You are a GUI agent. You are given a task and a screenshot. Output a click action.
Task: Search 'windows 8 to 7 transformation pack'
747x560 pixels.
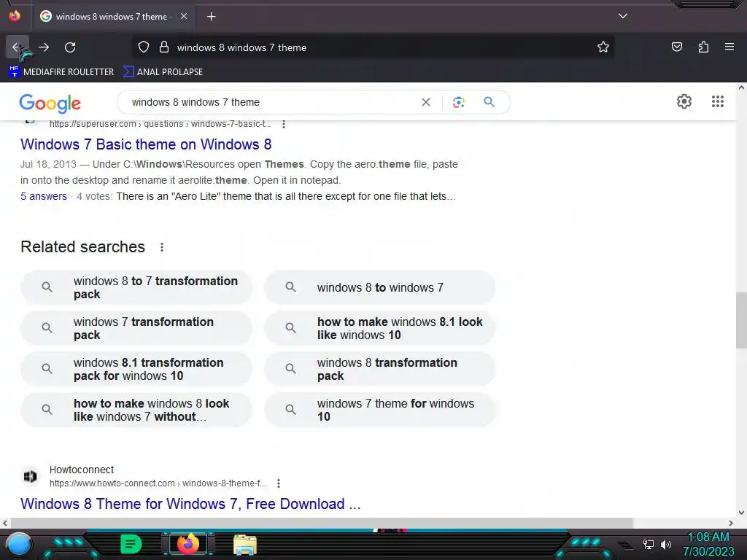click(x=136, y=287)
